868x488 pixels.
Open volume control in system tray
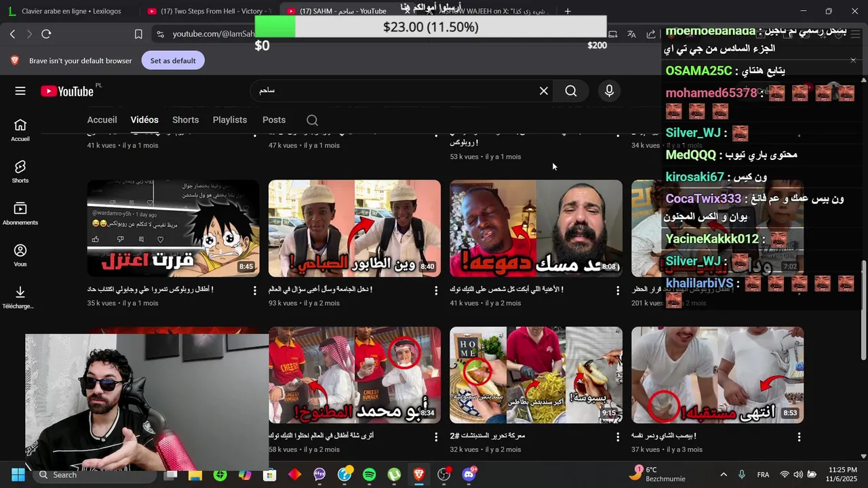pyautogui.click(x=797, y=474)
